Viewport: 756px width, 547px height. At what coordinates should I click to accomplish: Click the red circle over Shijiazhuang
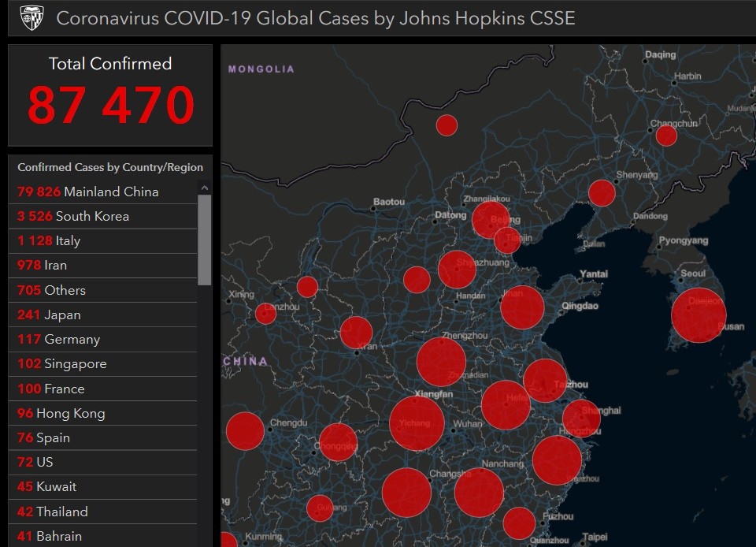point(457,269)
